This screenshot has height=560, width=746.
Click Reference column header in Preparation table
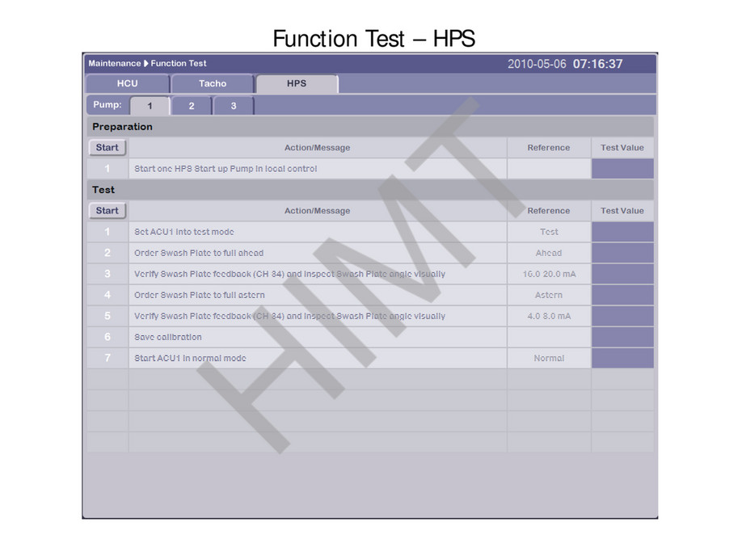(x=549, y=148)
